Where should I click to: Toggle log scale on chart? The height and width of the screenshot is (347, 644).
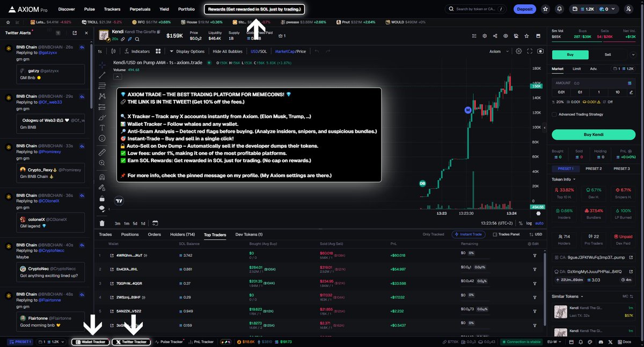point(530,223)
